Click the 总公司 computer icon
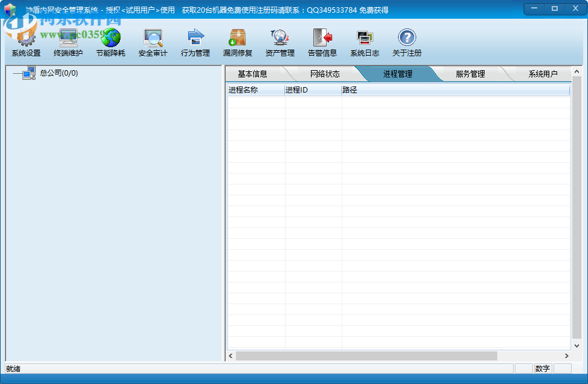 [x=29, y=73]
